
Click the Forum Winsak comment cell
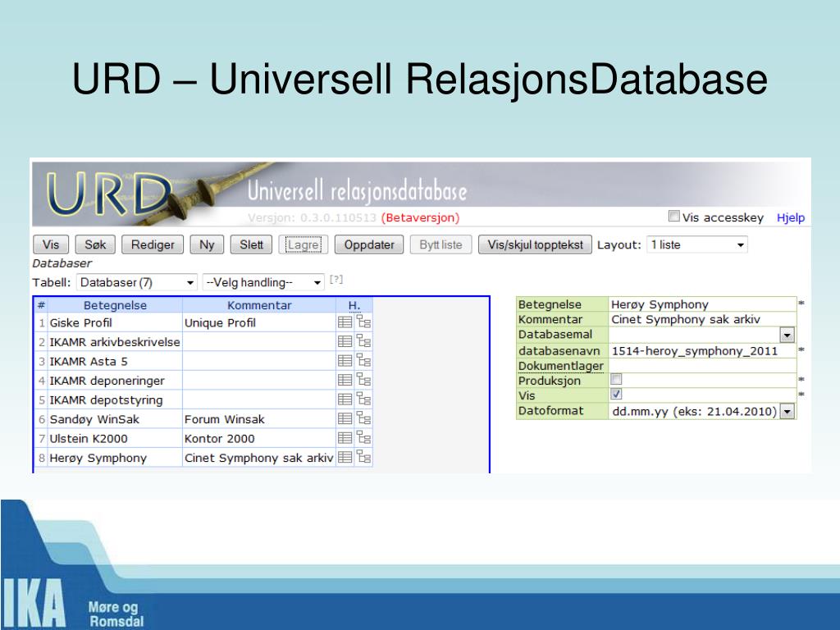pos(259,419)
